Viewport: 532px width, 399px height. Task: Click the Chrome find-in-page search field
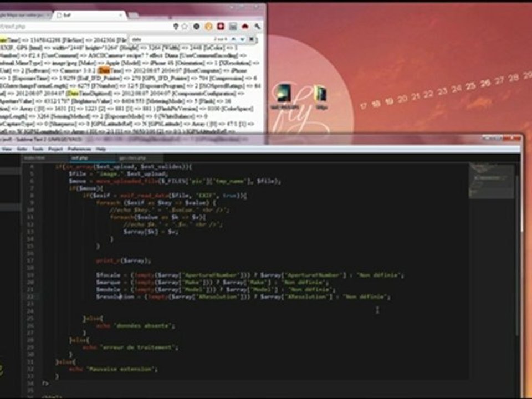[x=171, y=39]
